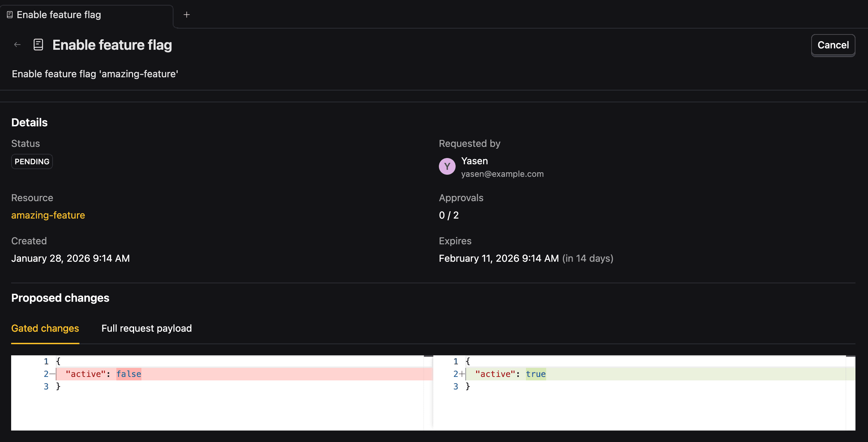Click the PENDING status badge
This screenshot has width=868, height=442.
32,161
